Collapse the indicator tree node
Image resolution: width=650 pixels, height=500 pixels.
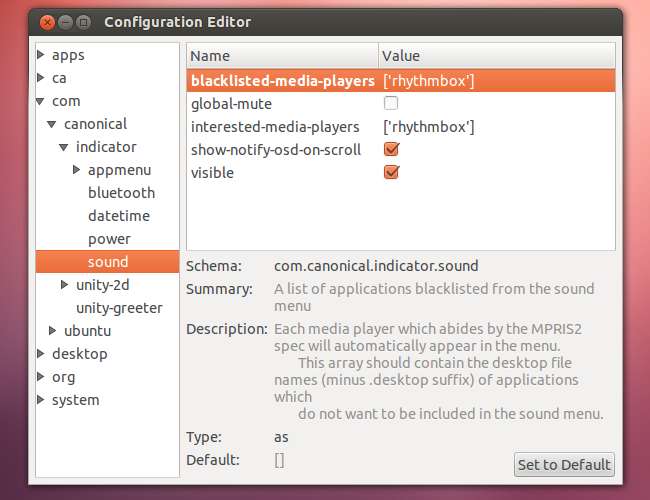coord(66,147)
